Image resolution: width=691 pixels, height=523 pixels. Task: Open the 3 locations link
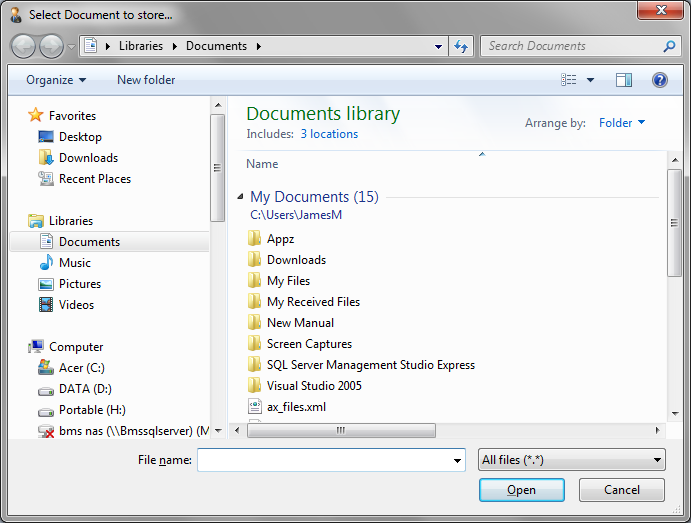329,134
